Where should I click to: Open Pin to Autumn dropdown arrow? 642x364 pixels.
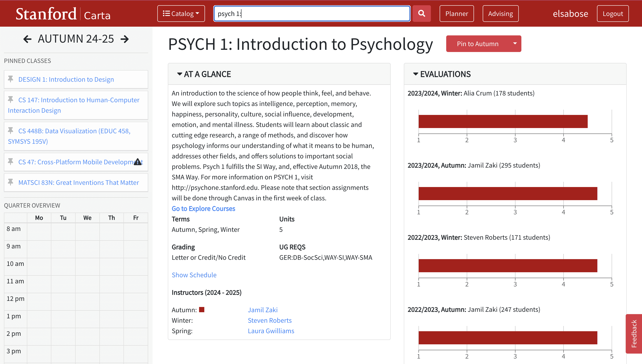coord(515,43)
